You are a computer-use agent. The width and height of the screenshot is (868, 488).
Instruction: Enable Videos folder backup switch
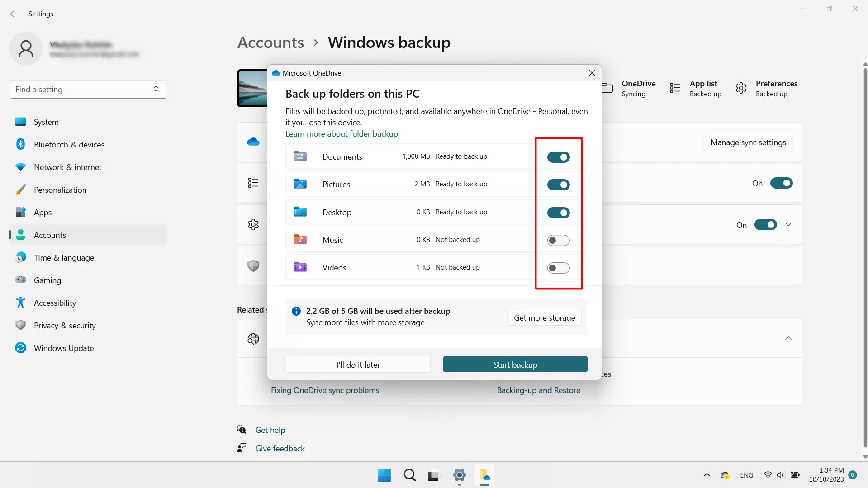click(558, 268)
